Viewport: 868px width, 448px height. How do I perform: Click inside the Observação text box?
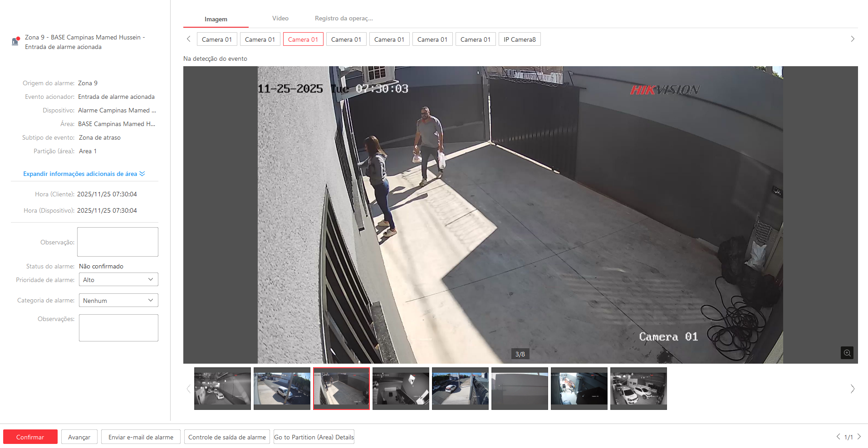118,242
